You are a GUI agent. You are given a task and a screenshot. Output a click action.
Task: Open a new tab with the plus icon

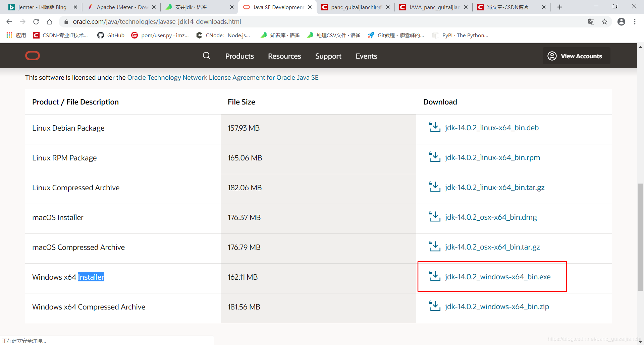[x=559, y=7]
